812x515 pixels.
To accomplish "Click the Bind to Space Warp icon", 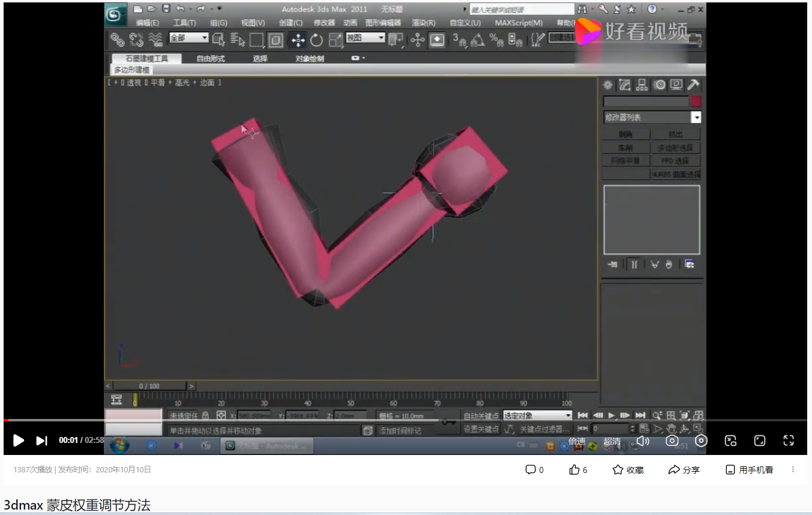I will 155,40.
